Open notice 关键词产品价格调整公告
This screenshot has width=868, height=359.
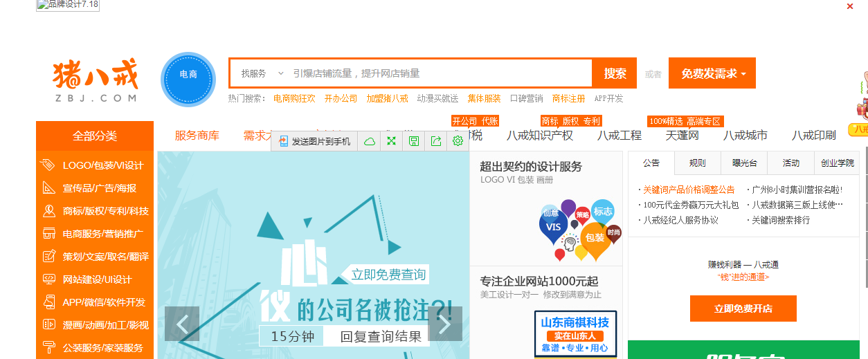pos(689,190)
